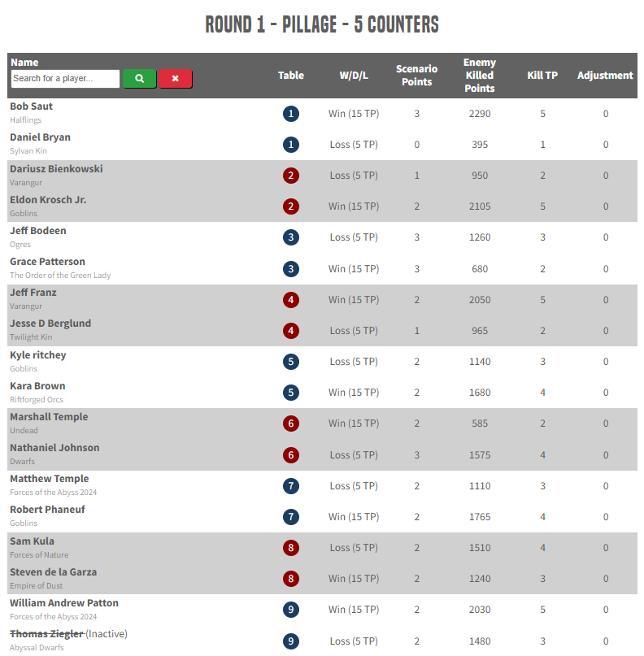The image size is (644, 656).
Task: Type in the player search field
Action: [65, 79]
